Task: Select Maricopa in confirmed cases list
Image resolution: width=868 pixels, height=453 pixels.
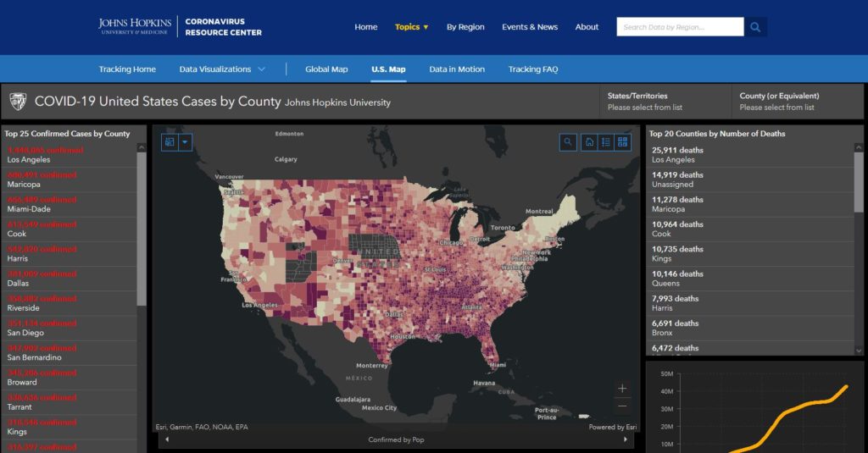Action: pyautogui.click(x=70, y=180)
